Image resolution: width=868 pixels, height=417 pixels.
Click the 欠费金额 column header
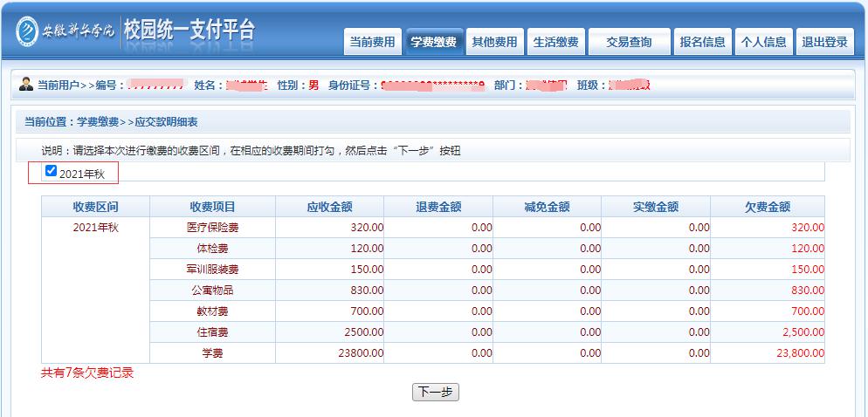(767, 207)
